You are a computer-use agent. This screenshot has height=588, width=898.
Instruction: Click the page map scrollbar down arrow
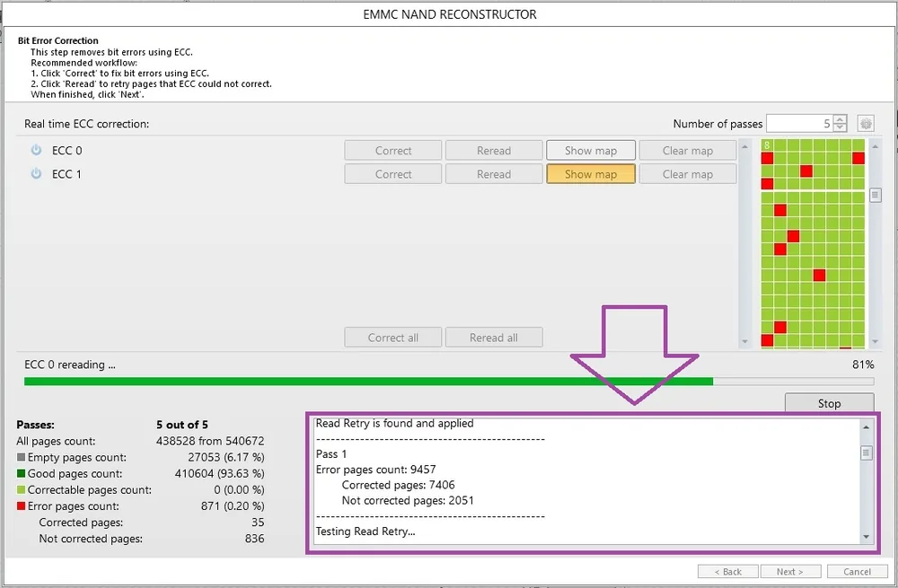(x=875, y=342)
